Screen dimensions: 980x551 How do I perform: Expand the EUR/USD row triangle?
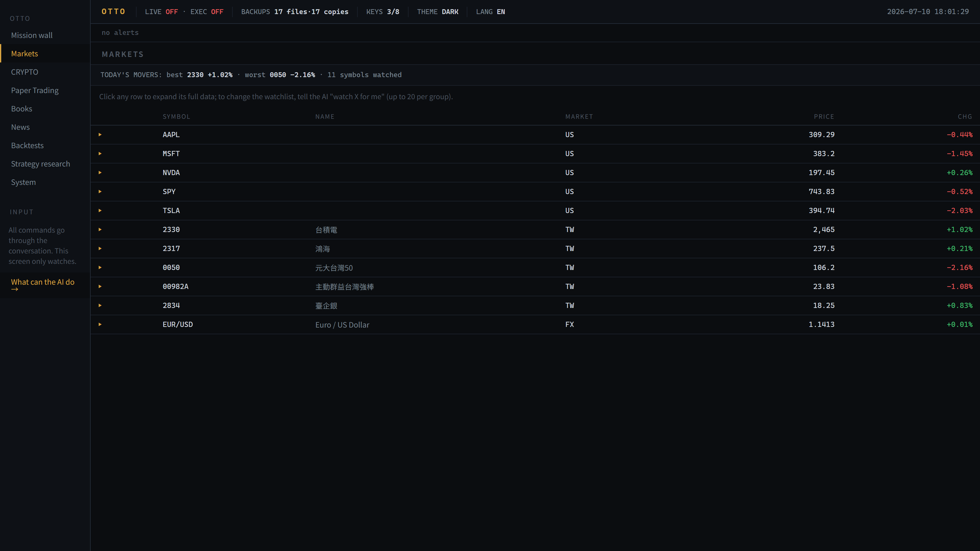[100, 325]
